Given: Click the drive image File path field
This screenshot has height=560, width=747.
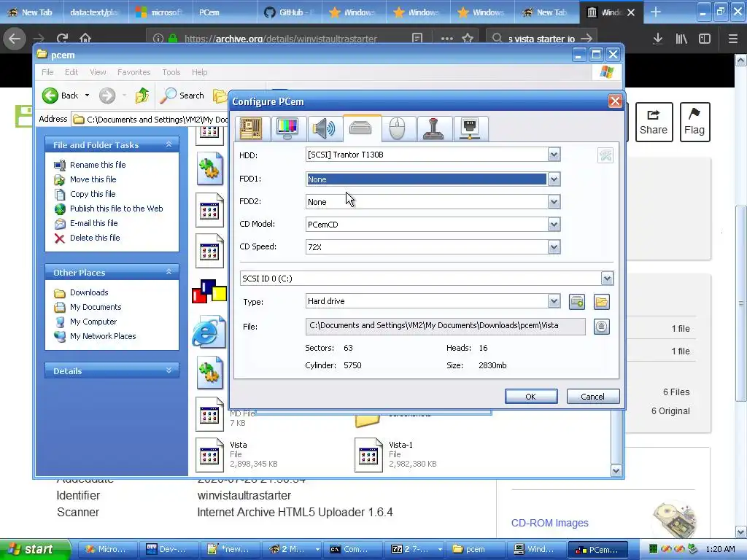Looking at the screenshot, I should [446, 326].
